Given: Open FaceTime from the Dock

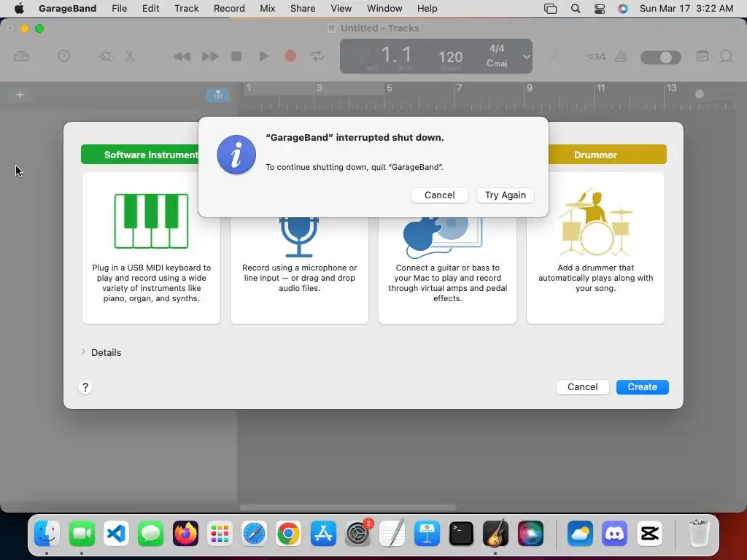Looking at the screenshot, I should pyautogui.click(x=82, y=533).
